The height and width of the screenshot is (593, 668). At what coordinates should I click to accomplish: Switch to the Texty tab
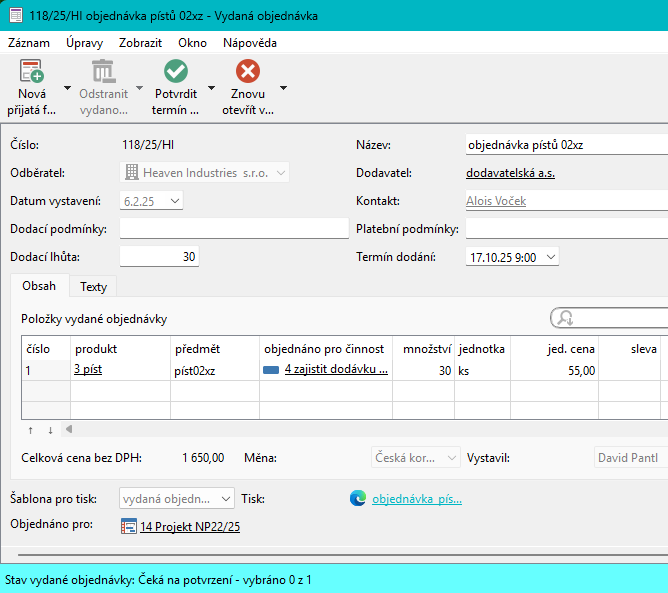click(93, 287)
